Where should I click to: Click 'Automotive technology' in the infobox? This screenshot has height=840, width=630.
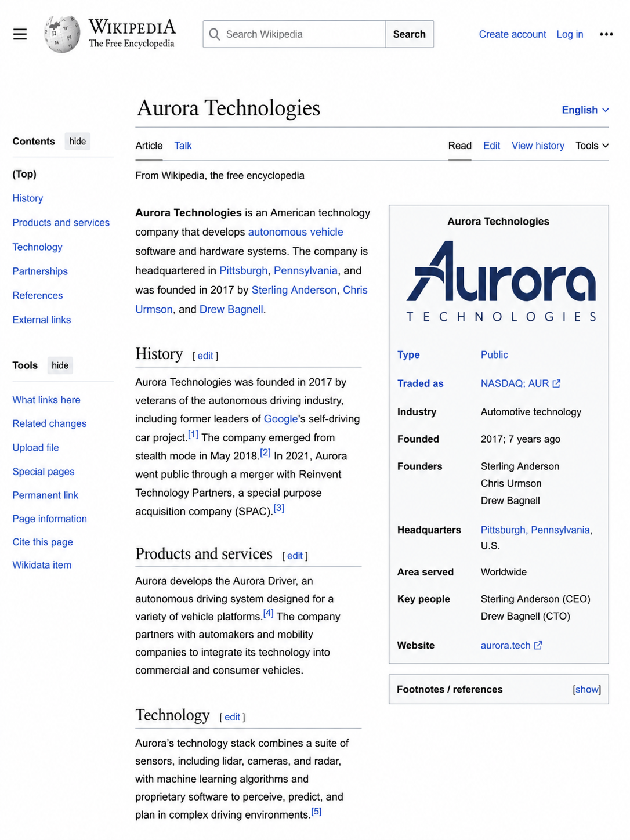tap(531, 412)
